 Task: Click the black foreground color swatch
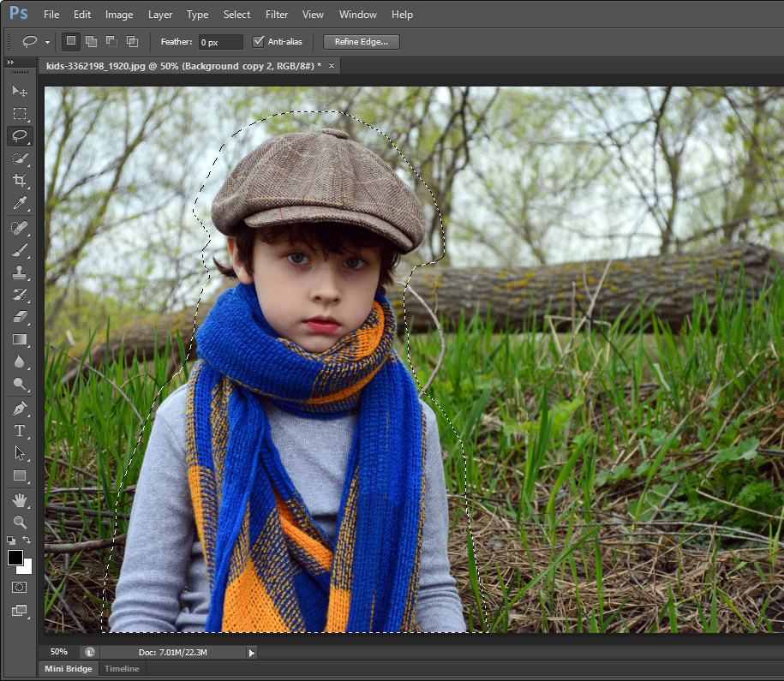tap(15, 558)
